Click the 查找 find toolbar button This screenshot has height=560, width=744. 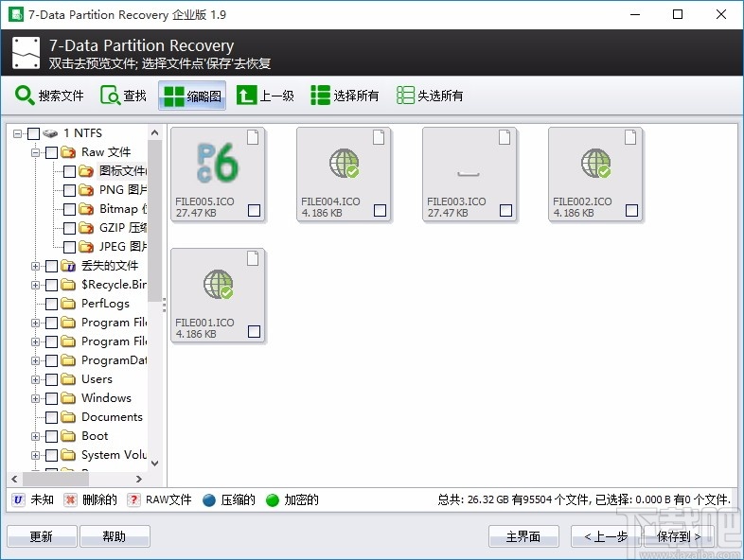[123, 96]
